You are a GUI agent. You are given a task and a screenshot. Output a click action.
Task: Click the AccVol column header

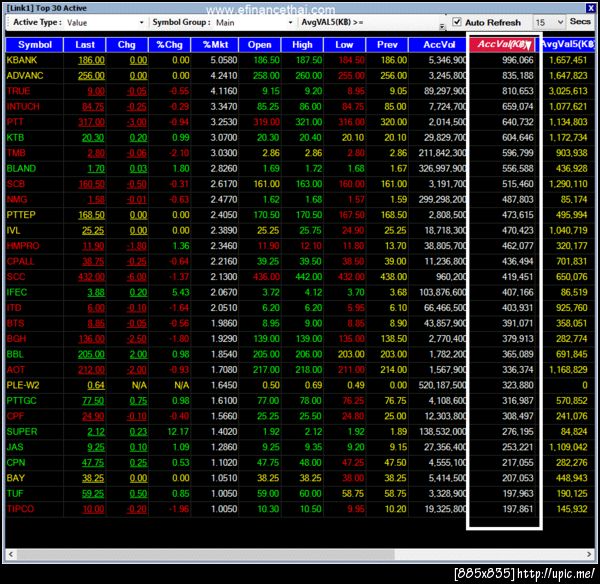pyautogui.click(x=439, y=45)
